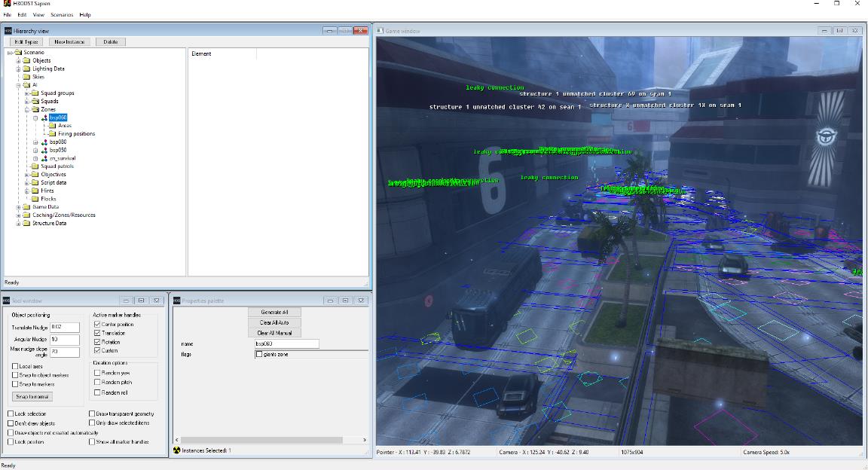
Task: Uncheck the Rotation marker handle
Action: tap(97, 342)
